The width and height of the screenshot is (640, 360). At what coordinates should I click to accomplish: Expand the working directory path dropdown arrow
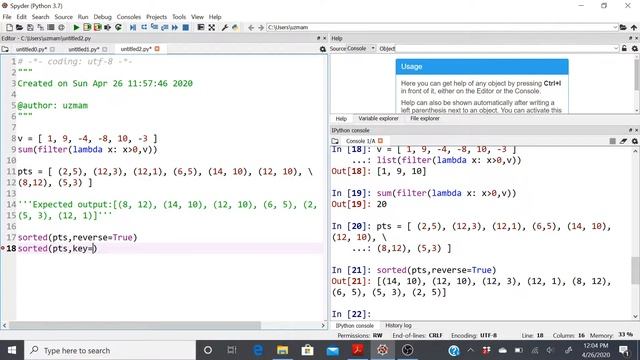615,27
